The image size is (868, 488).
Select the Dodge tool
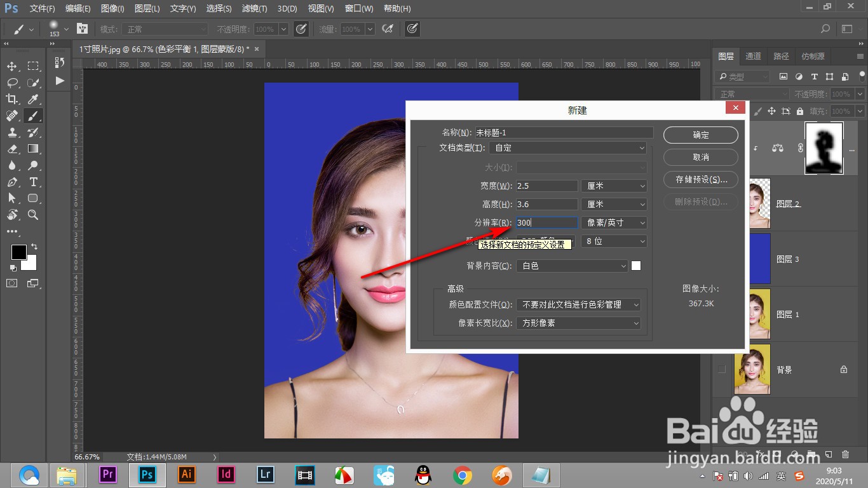point(33,165)
